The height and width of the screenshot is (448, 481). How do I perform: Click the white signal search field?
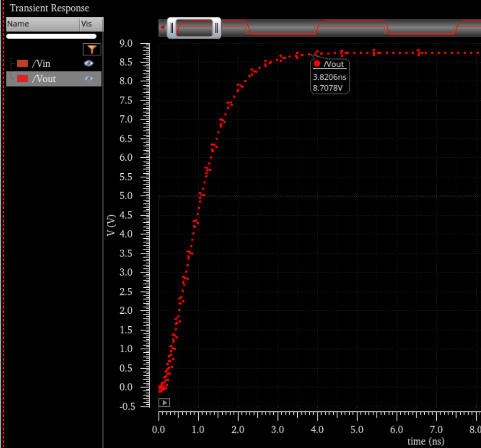(x=51, y=36)
